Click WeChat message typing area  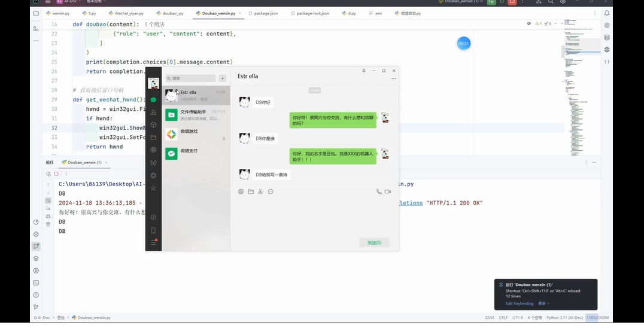coord(314,215)
